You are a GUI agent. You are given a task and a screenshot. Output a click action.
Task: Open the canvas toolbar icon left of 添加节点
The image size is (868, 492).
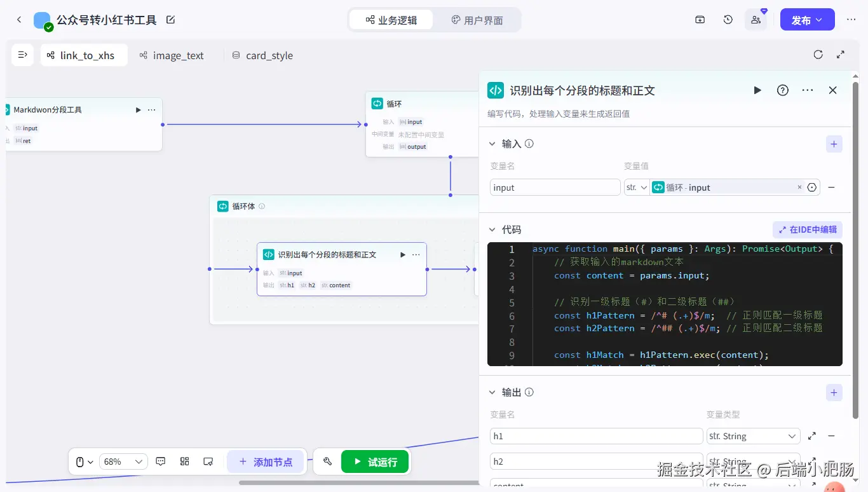(x=208, y=461)
